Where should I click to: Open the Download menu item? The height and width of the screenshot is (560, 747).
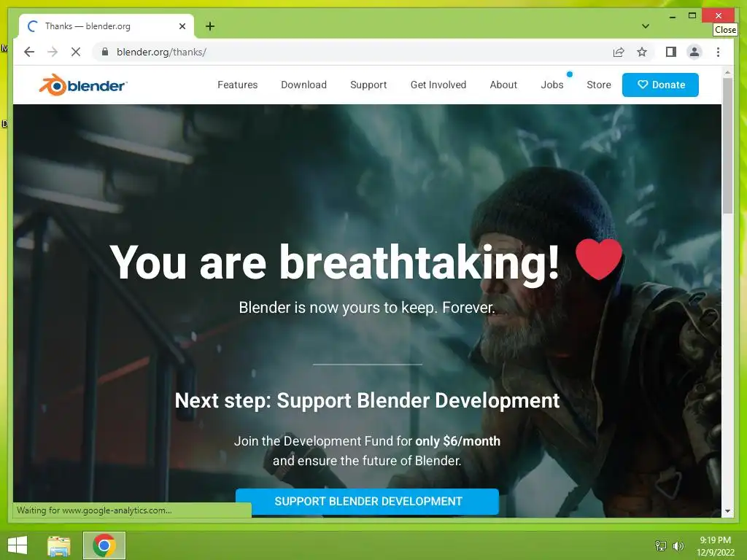(x=303, y=85)
